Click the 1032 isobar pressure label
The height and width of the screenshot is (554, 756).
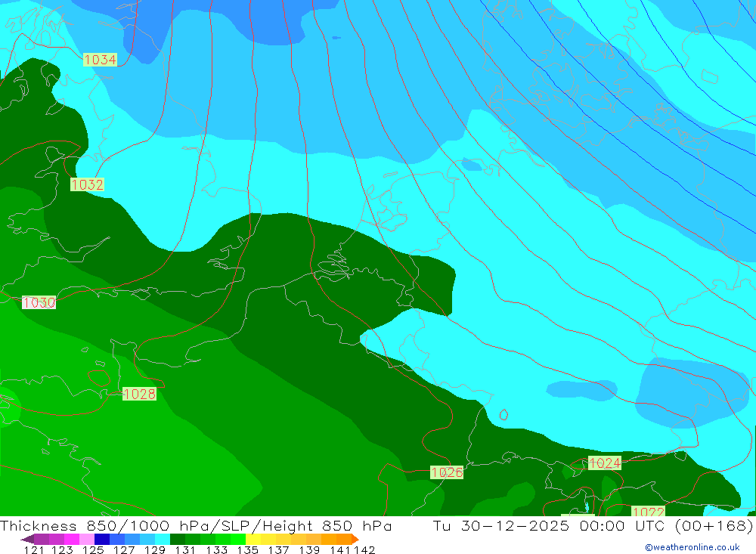[x=87, y=184]
